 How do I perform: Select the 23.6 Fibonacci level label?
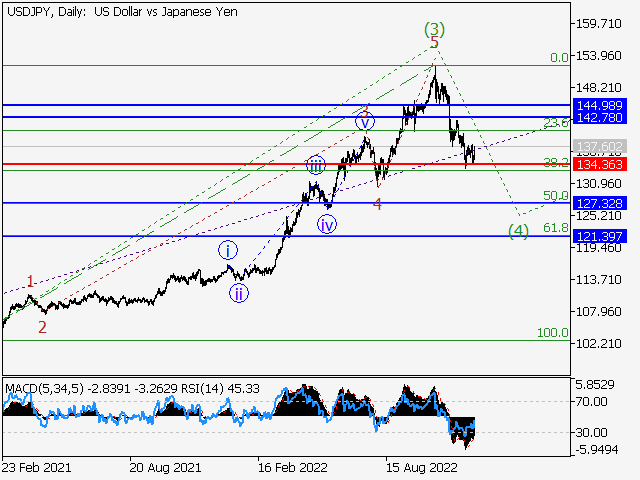(x=556, y=122)
